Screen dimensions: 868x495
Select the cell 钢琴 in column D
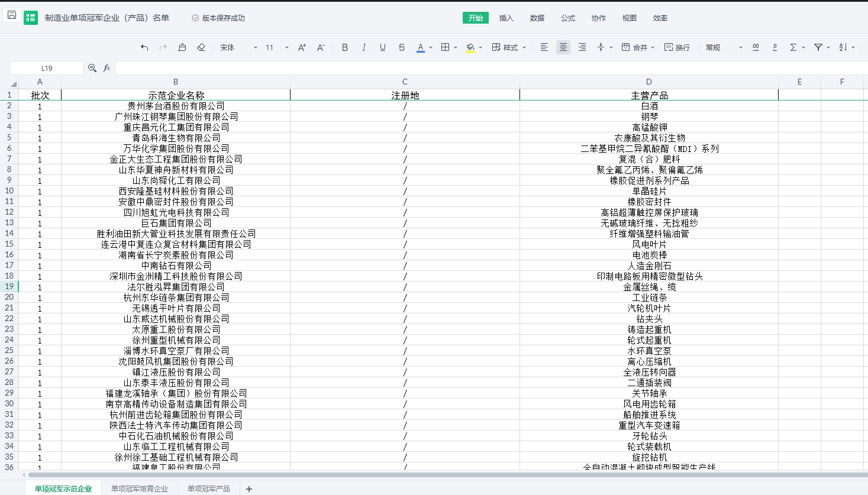pyautogui.click(x=649, y=117)
